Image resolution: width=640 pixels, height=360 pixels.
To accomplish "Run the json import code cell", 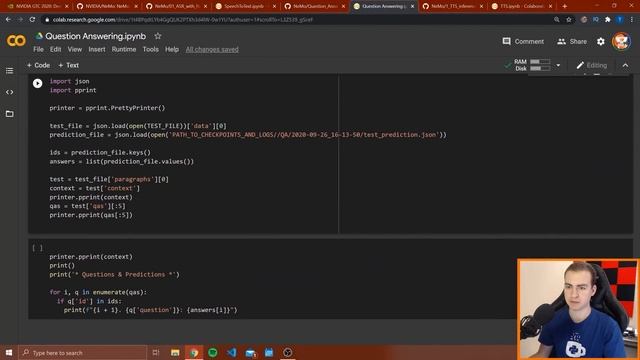I will (x=38, y=83).
